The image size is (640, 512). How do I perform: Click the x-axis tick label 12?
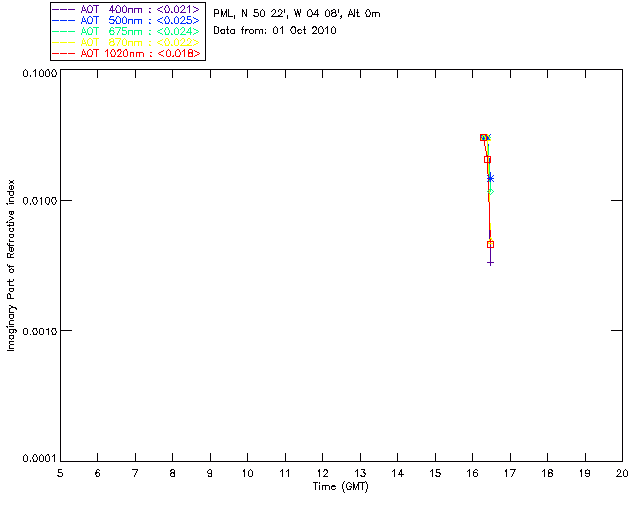pos(322,473)
